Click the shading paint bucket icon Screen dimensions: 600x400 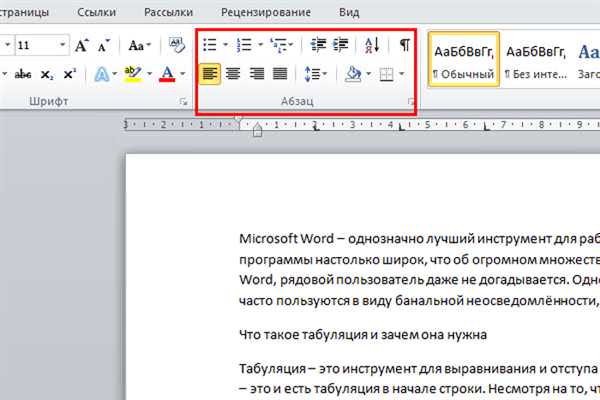[353, 73]
